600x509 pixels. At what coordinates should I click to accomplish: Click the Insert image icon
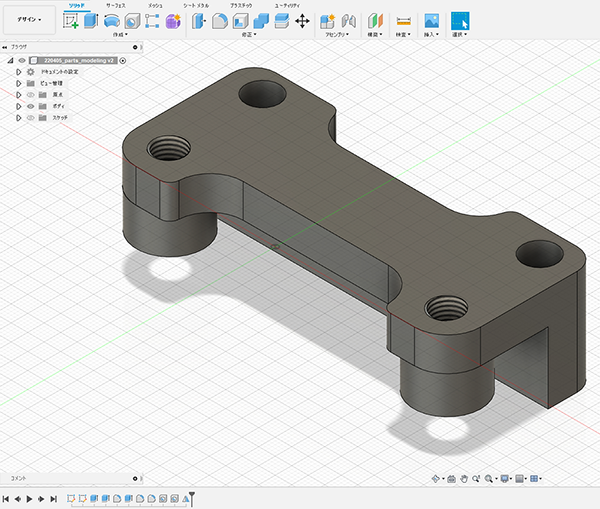(x=431, y=20)
